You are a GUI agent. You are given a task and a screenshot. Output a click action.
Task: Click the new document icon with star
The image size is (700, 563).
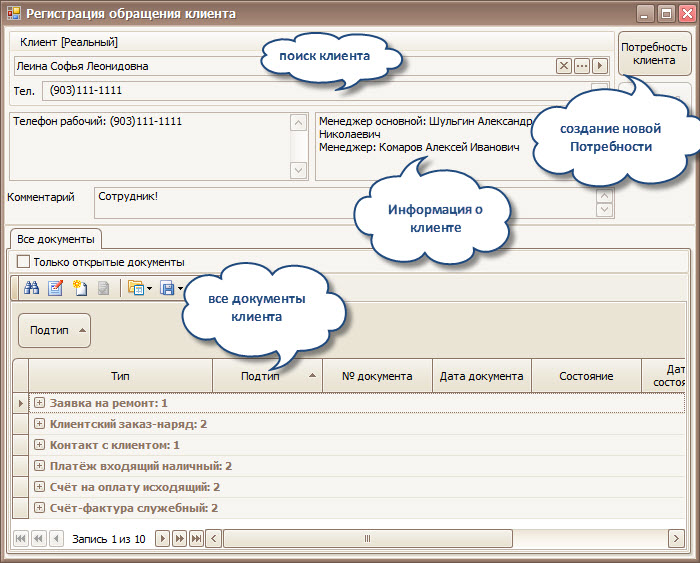click(x=79, y=288)
